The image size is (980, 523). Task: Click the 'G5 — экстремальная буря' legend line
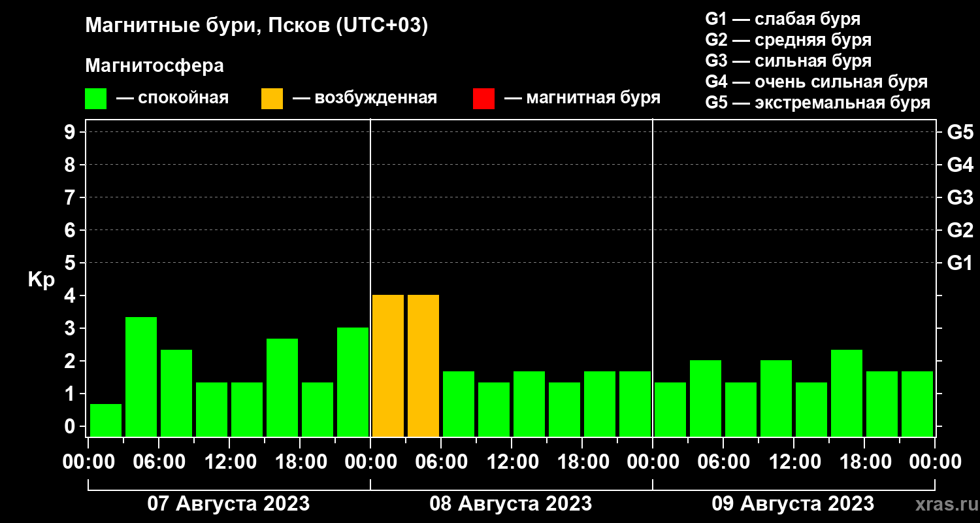pyautogui.click(x=818, y=103)
